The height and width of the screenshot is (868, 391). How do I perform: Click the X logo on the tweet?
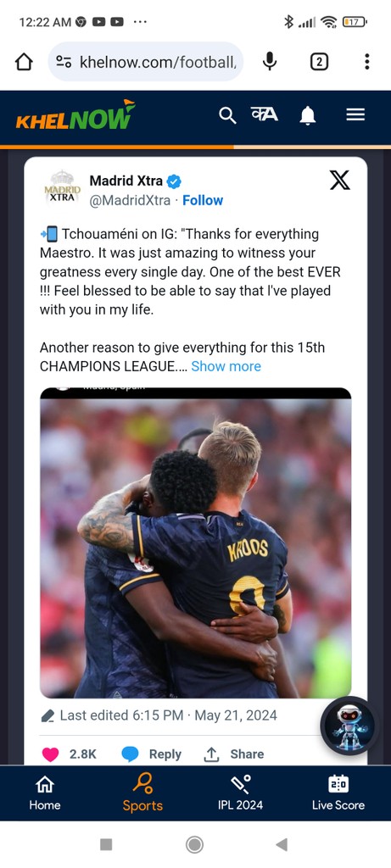[x=339, y=180]
